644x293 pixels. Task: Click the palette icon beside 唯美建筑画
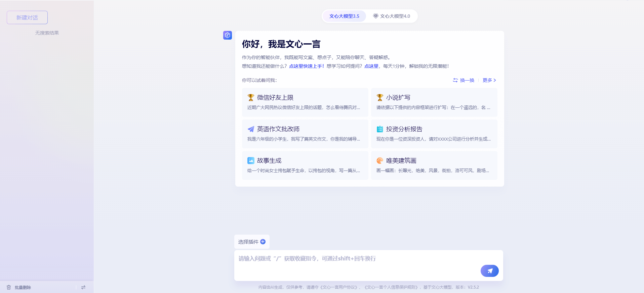(x=380, y=161)
